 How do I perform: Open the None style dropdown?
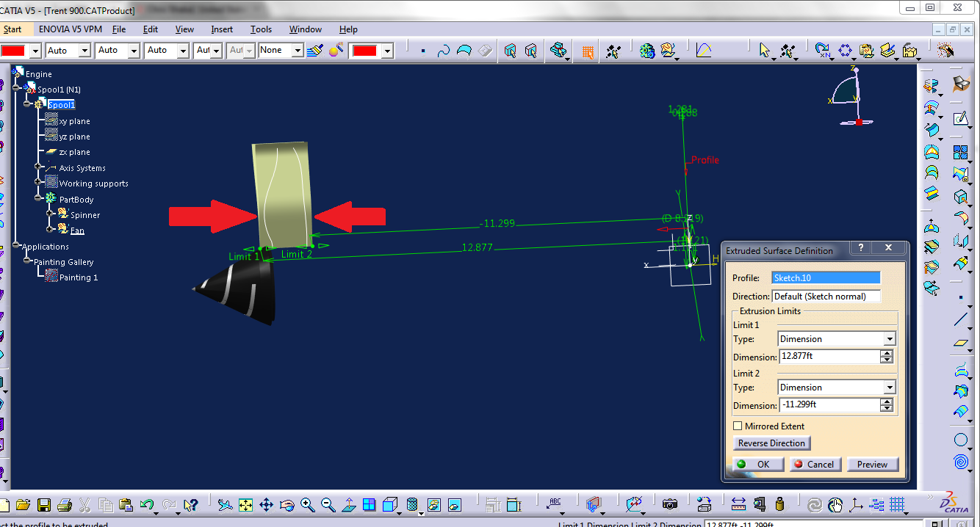pyautogui.click(x=298, y=50)
